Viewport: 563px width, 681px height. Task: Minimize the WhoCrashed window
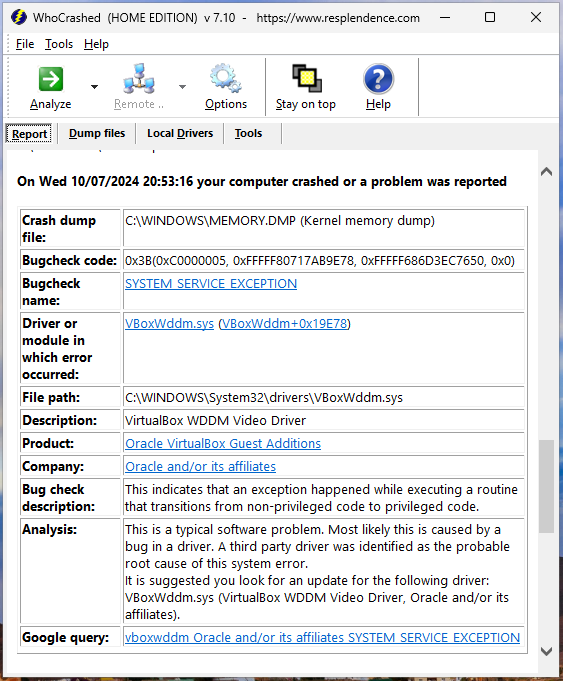444,17
